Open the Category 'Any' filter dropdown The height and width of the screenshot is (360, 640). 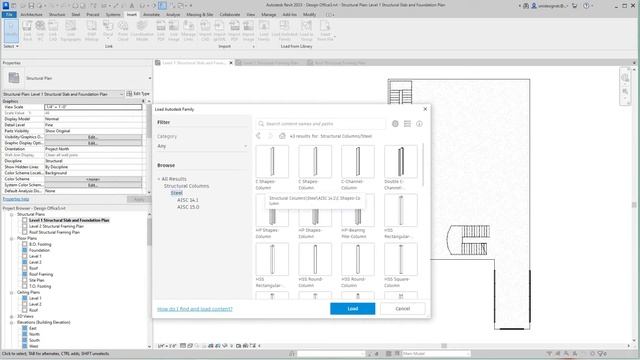pos(202,146)
